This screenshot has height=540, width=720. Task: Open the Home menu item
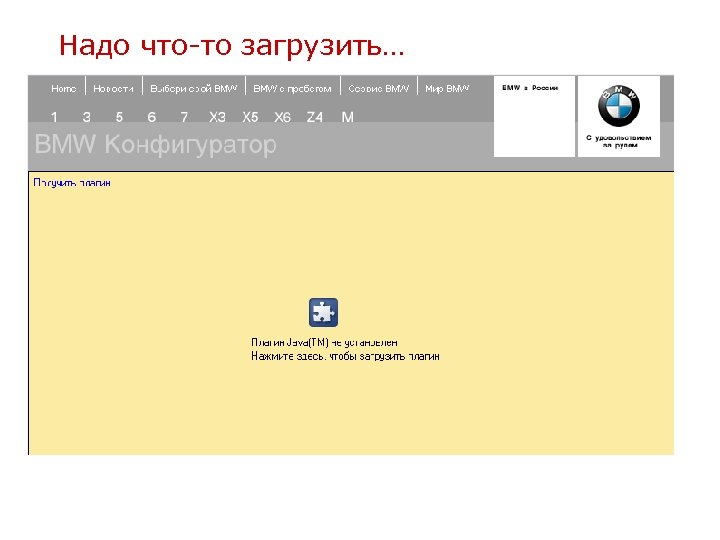pyautogui.click(x=63, y=89)
